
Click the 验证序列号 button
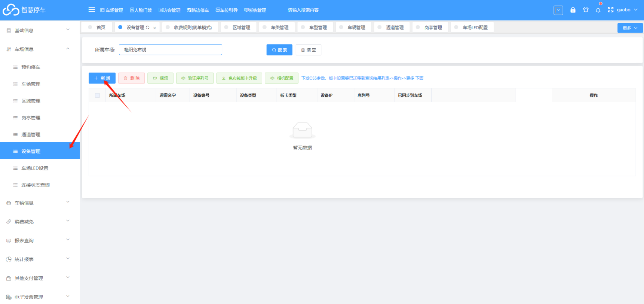195,78
